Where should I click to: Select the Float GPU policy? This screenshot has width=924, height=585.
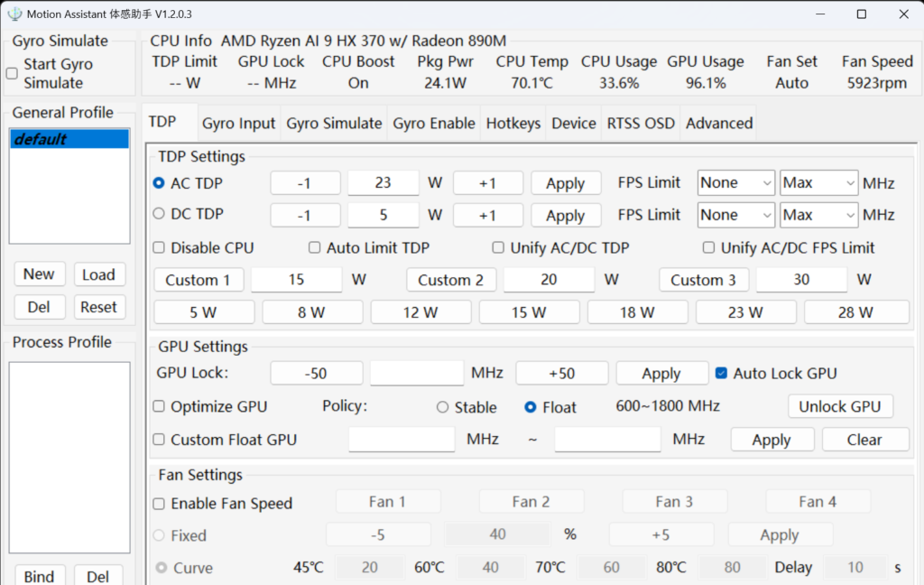pyautogui.click(x=531, y=407)
